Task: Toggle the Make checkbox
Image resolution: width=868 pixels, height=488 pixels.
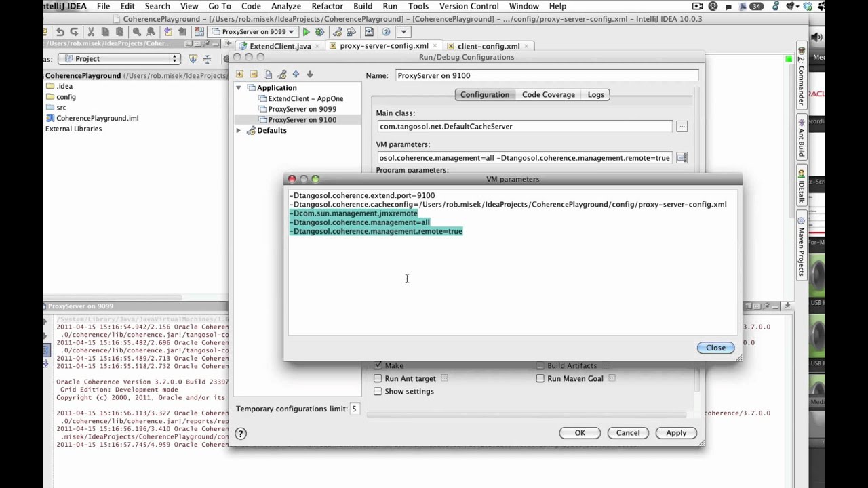Action: [x=378, y=365]
